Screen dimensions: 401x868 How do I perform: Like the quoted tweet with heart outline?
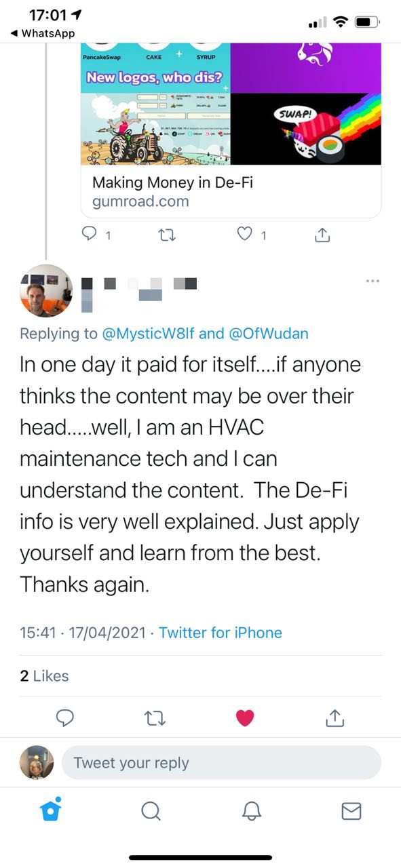(244, 235)
